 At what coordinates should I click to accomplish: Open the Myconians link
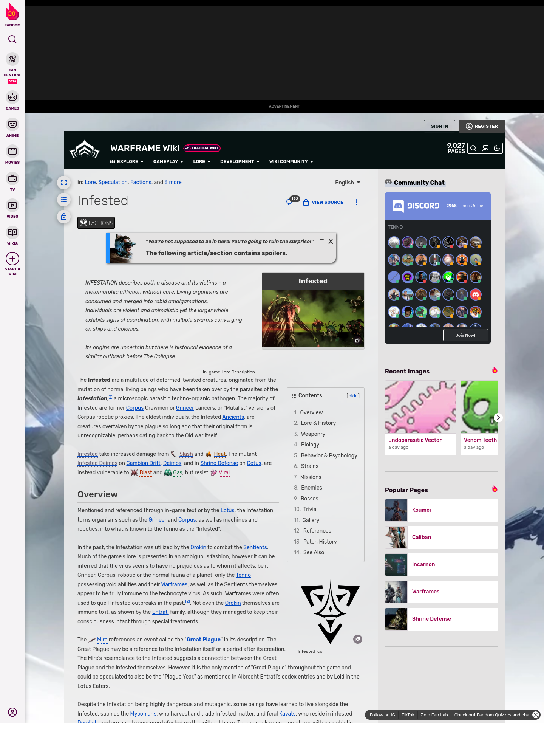click(x=143, y=714)
